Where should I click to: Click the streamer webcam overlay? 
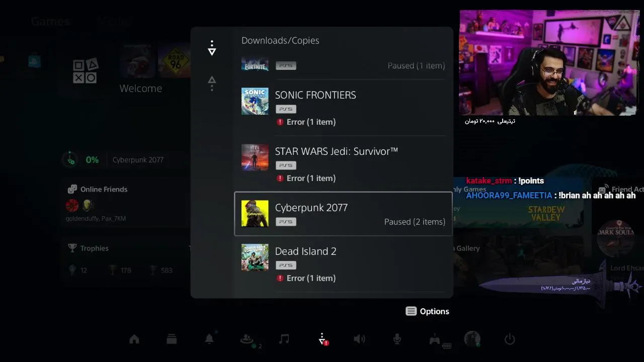[x=549, y=63]
